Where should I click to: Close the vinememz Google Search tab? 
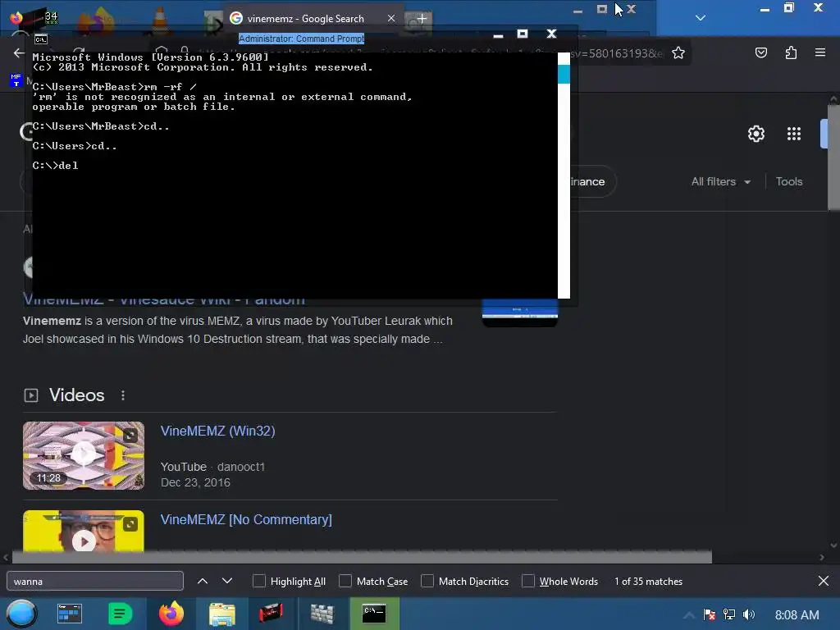pos(391,18)
